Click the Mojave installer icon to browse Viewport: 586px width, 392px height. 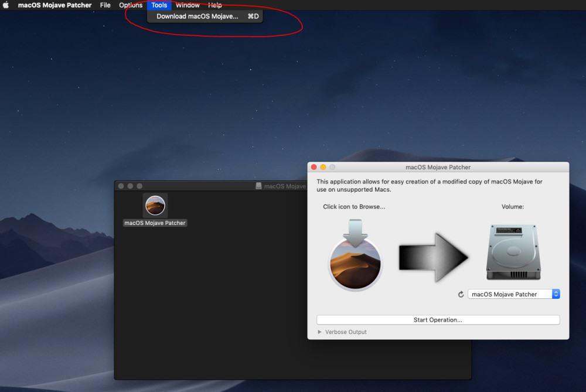(355, 255)
